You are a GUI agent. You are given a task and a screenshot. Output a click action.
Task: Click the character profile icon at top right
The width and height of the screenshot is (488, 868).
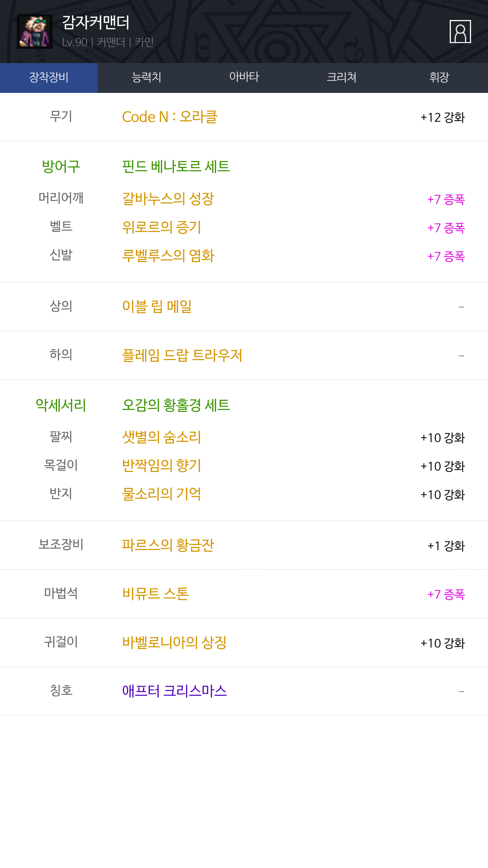(x=460, y=32)
